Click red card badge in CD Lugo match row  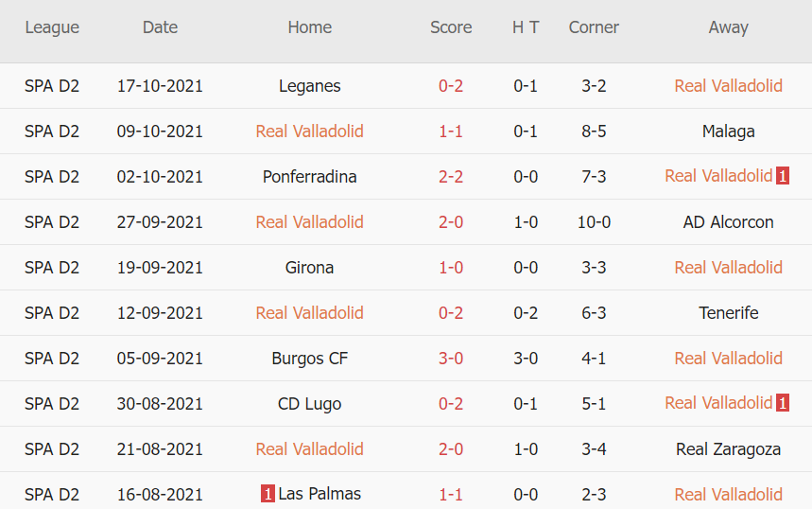pos(783,403)
